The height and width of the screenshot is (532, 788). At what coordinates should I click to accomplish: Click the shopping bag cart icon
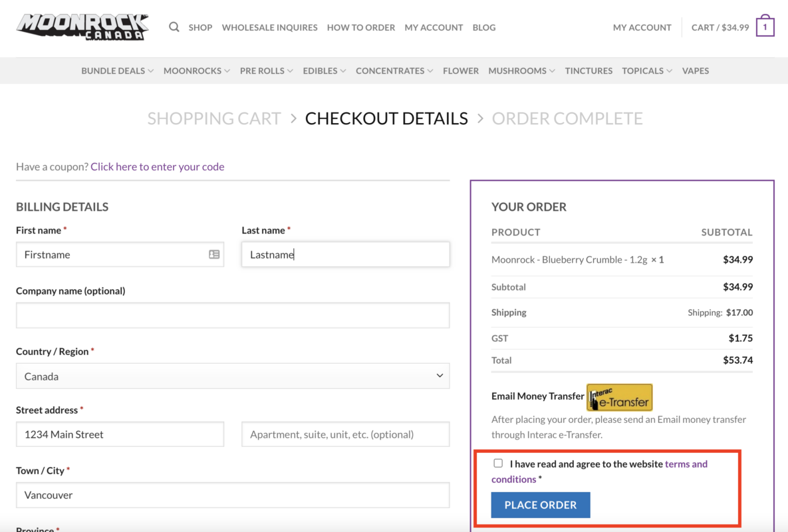click(x=765, y=26)
